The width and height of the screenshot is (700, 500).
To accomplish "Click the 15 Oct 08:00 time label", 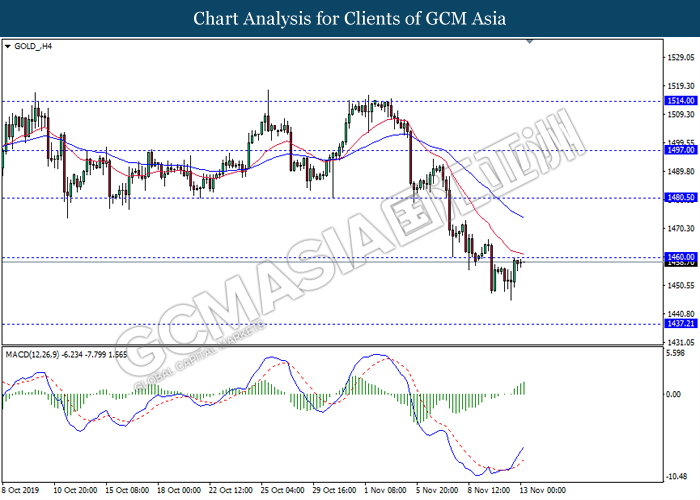I will (127, 490).
